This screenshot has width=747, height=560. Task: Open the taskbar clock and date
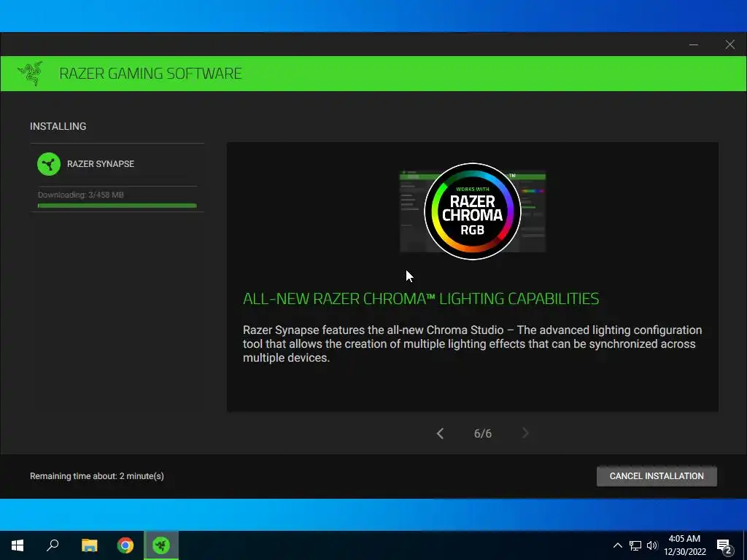[684, 545]
